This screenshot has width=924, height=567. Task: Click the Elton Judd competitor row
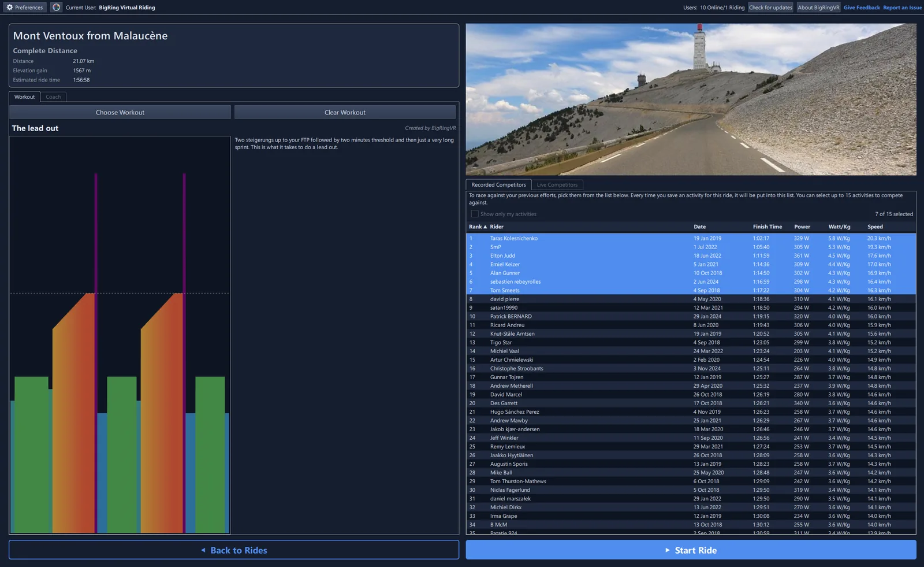[691, 255]
